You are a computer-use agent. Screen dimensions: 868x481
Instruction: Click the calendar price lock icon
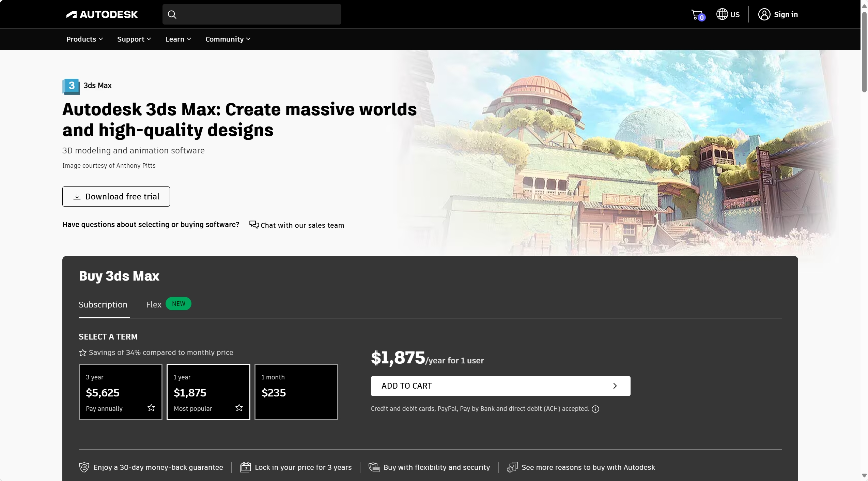245,467
